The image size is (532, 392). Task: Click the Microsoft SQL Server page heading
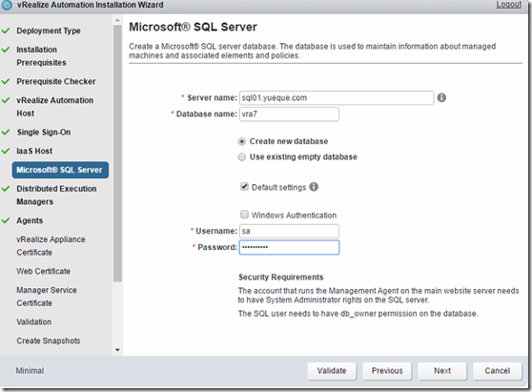coord(193,27)
